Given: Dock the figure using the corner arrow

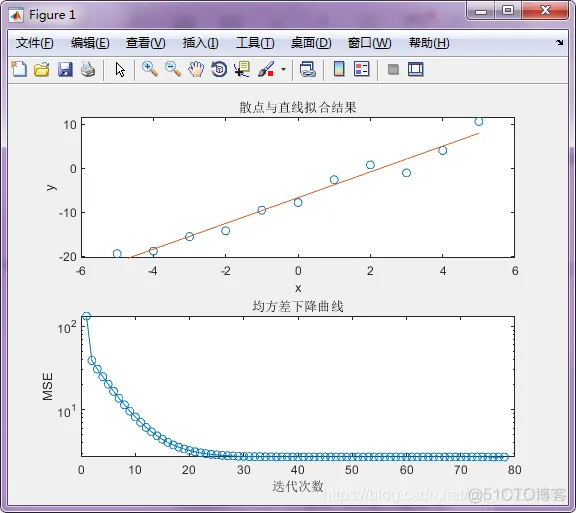Looking at the screenshot, I should tap(559, 43).
